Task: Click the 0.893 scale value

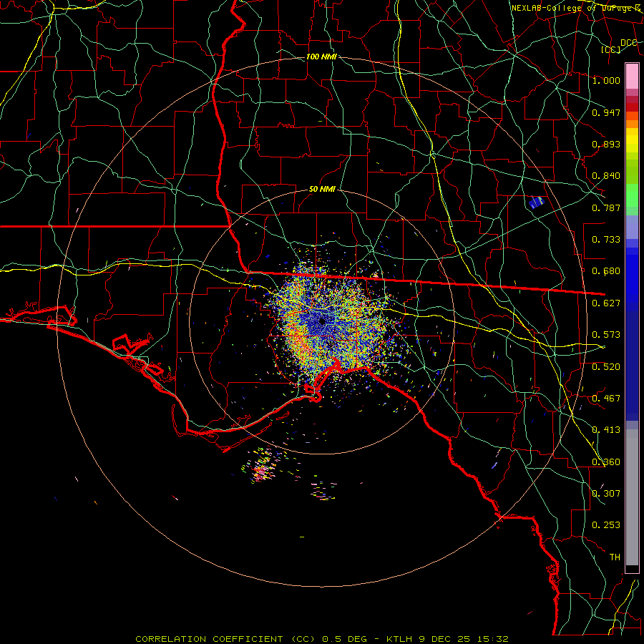Action: pyautogui.click(x=606, y=144)
